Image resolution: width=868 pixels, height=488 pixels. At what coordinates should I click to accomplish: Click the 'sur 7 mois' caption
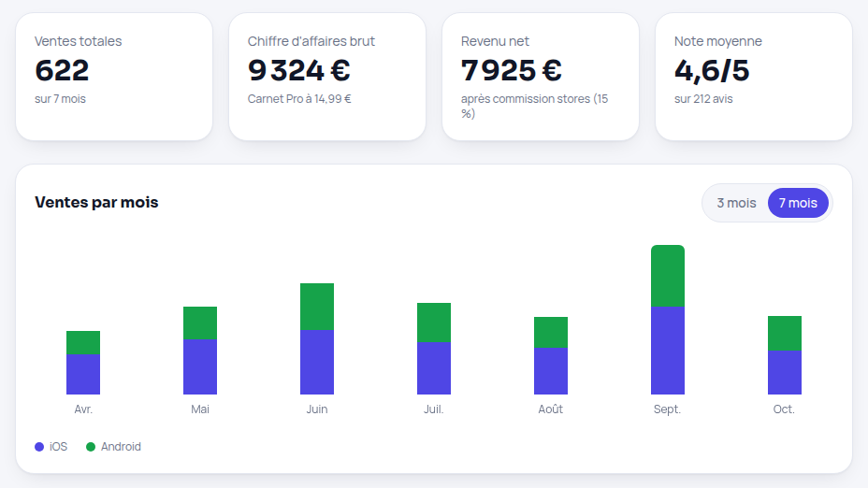coord(61,99)
